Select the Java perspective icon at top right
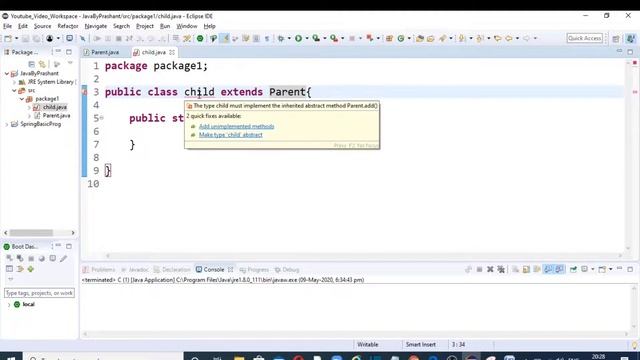The height and width of the screenshot is (360, 640). (631, 38)
